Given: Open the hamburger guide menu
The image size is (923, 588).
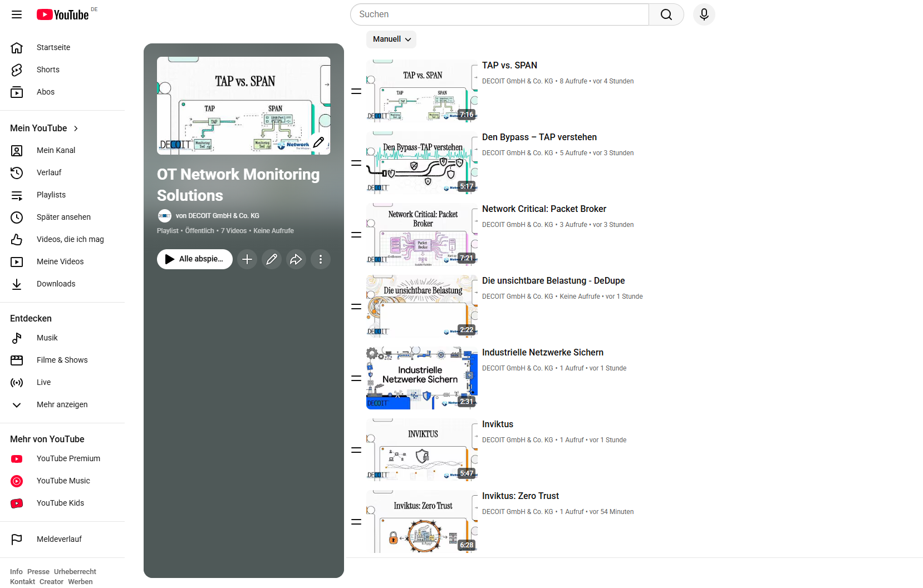Looking at the screenshot, I should (x=17, y=14).
